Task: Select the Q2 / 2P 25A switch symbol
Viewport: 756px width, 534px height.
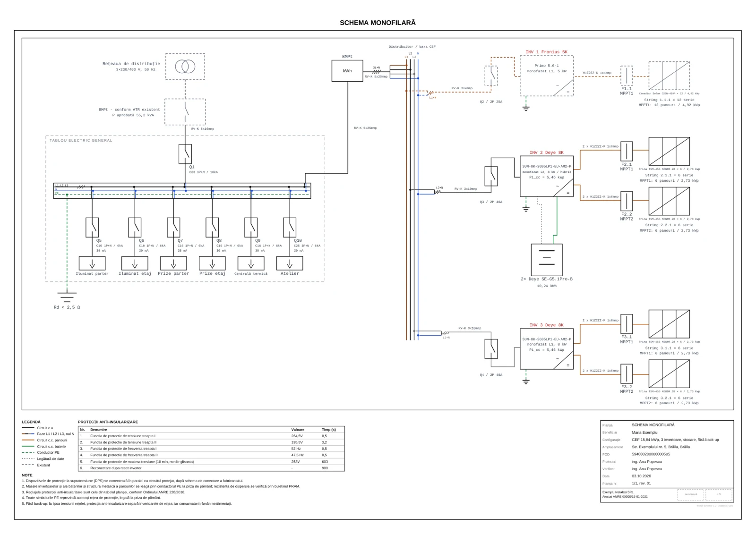Action: click(x=491, y=76)
